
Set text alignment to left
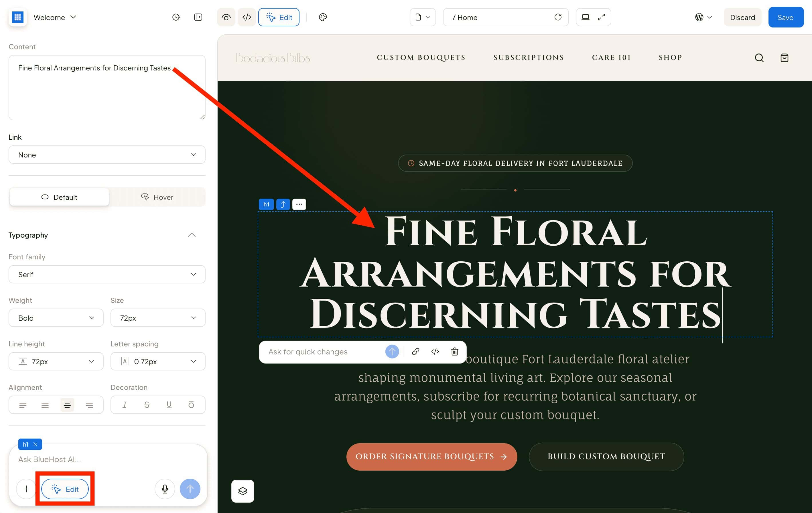[x=23, y=405]
